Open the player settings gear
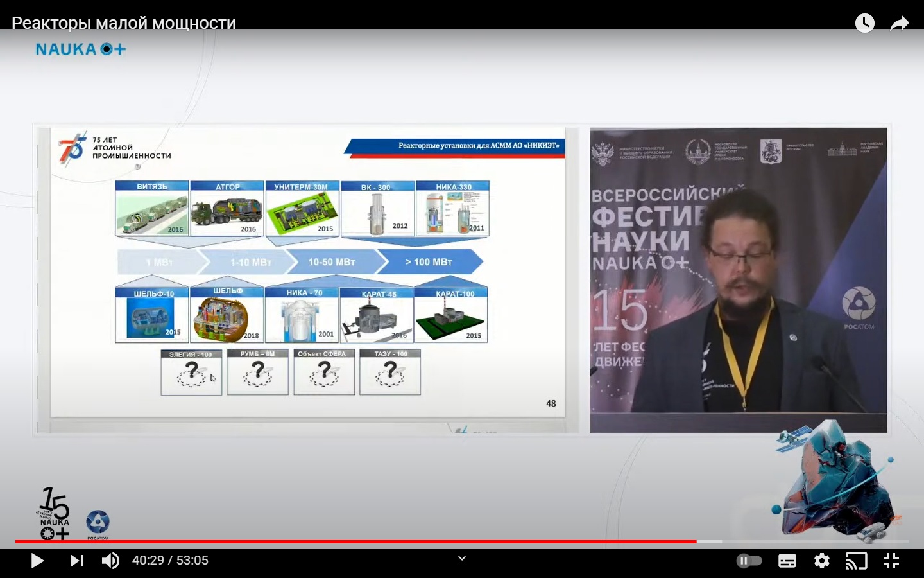924x578 pixels. click(822, 561)
